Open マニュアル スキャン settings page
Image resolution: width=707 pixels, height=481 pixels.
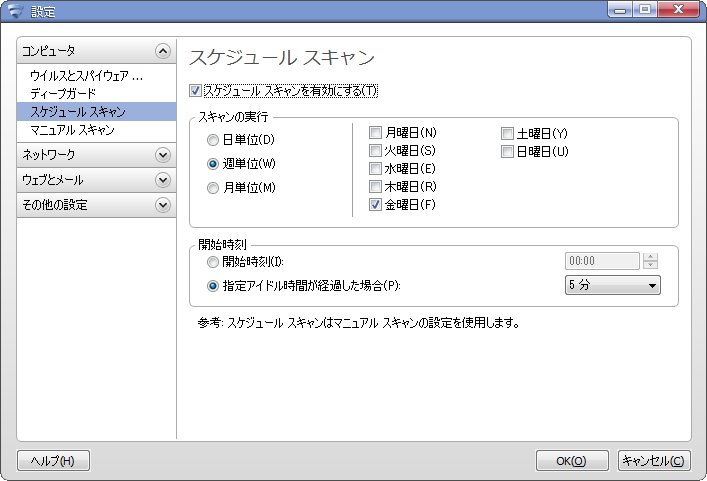point(73,130)
